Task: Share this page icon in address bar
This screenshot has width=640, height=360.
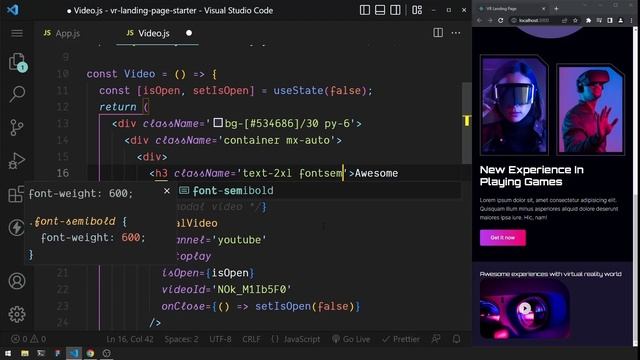Action: (564, 20)
